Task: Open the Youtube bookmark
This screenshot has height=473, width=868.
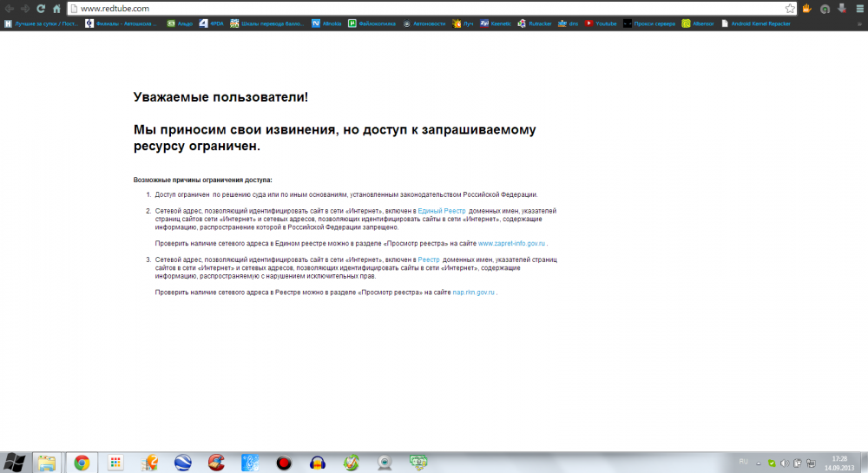Action: tap(600, 23)
